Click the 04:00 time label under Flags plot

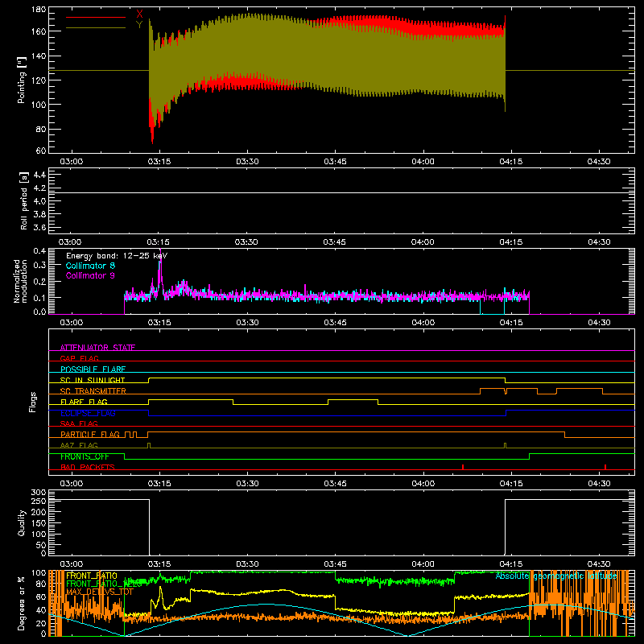[x=423, y=484]
